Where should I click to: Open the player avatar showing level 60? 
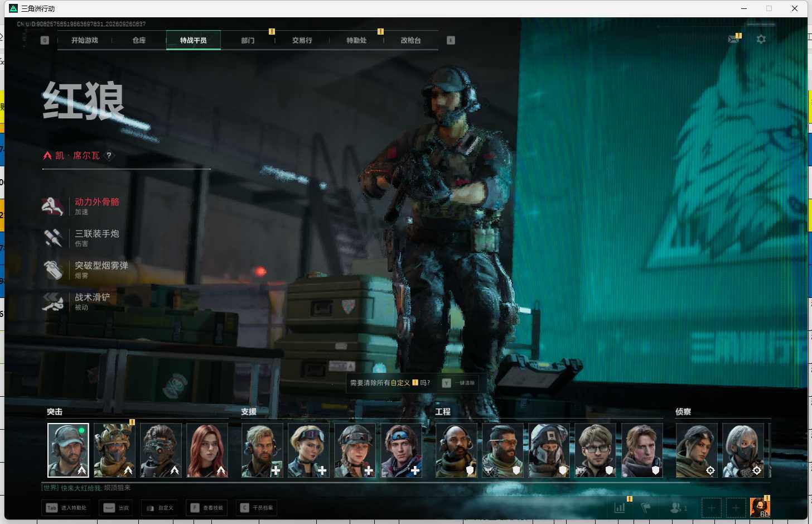tap(760, 507)
